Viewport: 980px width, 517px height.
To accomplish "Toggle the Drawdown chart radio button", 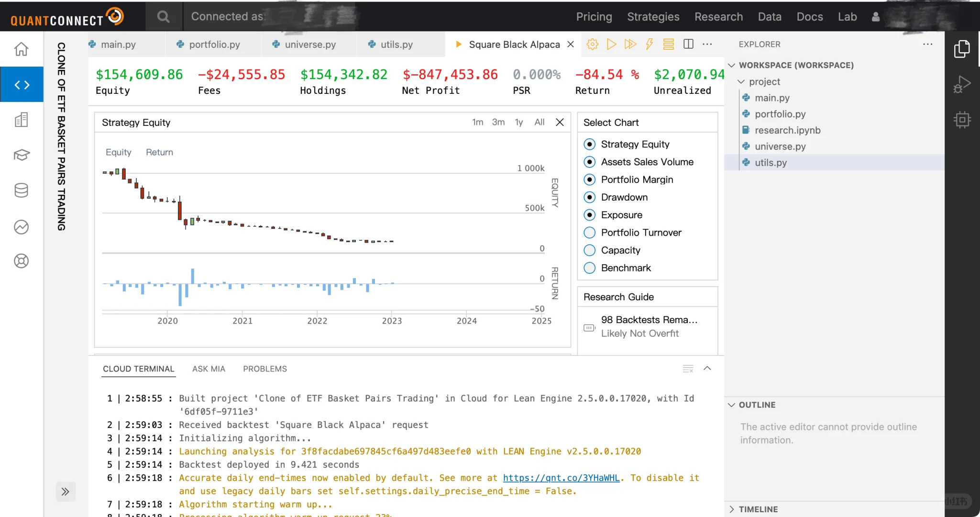I will point(590,197).
